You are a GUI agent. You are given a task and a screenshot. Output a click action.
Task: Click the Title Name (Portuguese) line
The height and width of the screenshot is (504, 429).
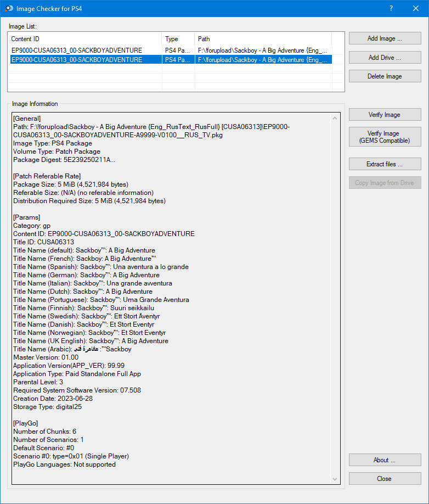click(101, 300)
